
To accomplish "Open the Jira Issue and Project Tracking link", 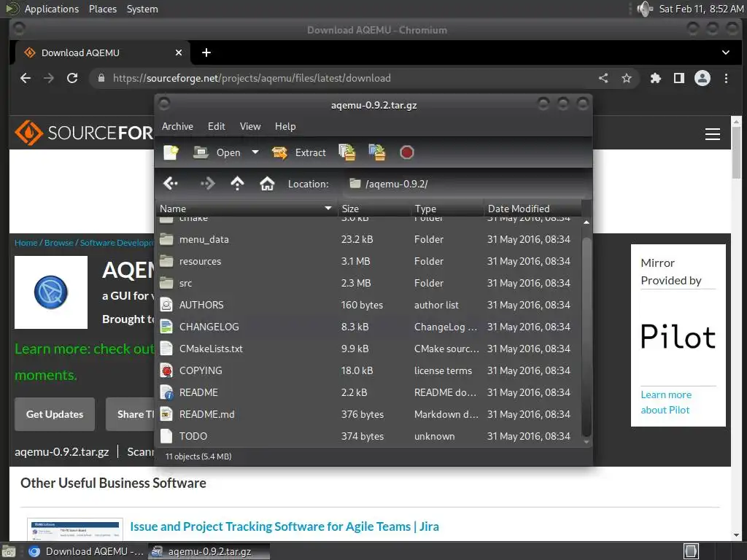I will coord(285,526).
